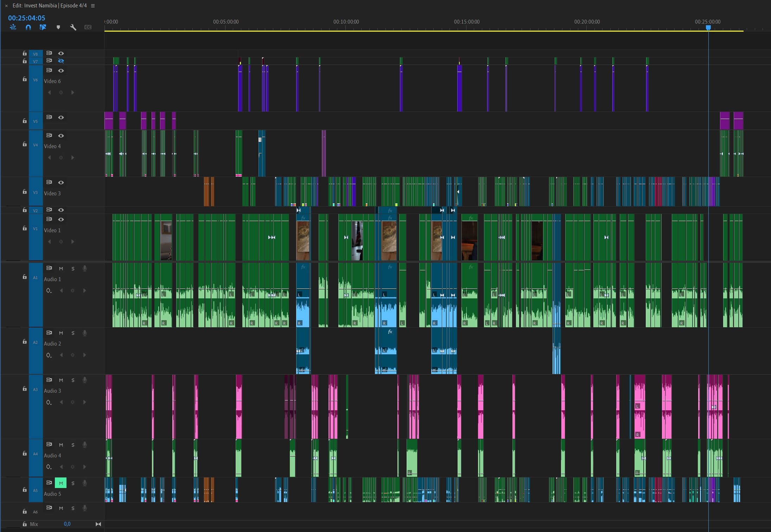This screenshot has width=771, height=532.
Task: Target the V3 track header
Action: [x=35, y=192]
